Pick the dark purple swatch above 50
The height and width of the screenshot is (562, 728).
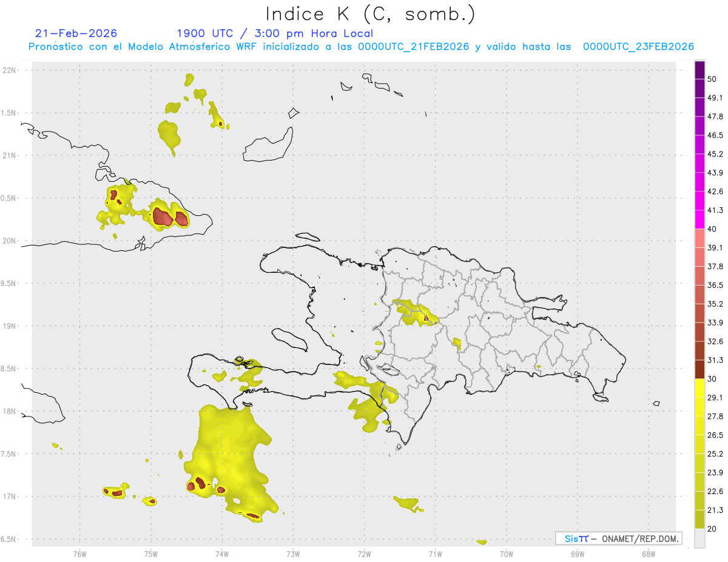[x=699, y=70]
